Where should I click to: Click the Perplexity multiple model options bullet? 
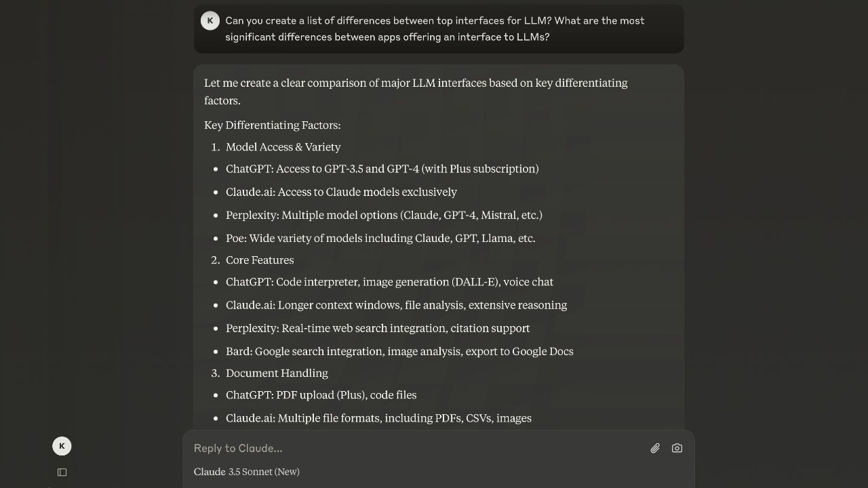(384, 216)
